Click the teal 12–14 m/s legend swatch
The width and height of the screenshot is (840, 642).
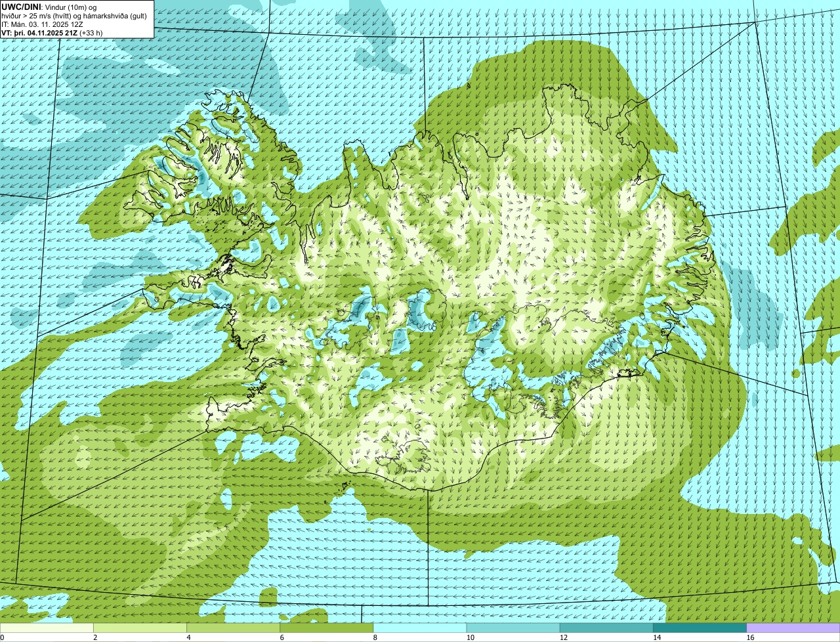[x=606, y=628]
